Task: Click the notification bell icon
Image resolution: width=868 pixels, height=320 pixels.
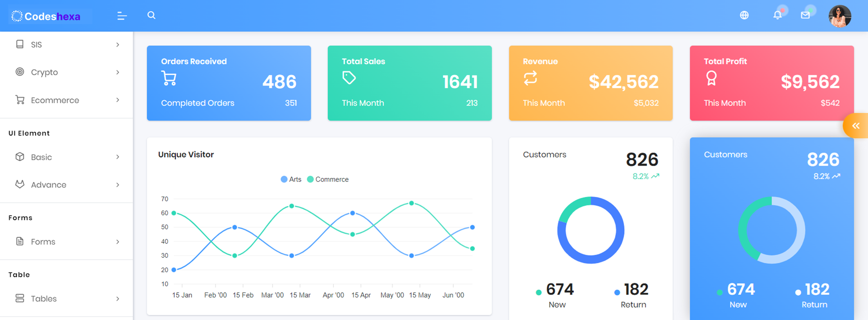Action: (x=777, y=15)
